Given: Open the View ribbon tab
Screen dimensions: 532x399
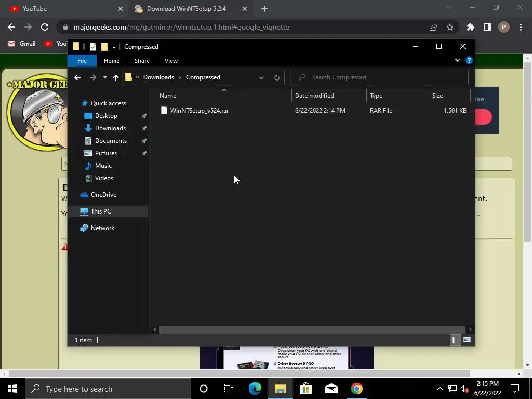Looking at the screenshot, I should point(171,61).
